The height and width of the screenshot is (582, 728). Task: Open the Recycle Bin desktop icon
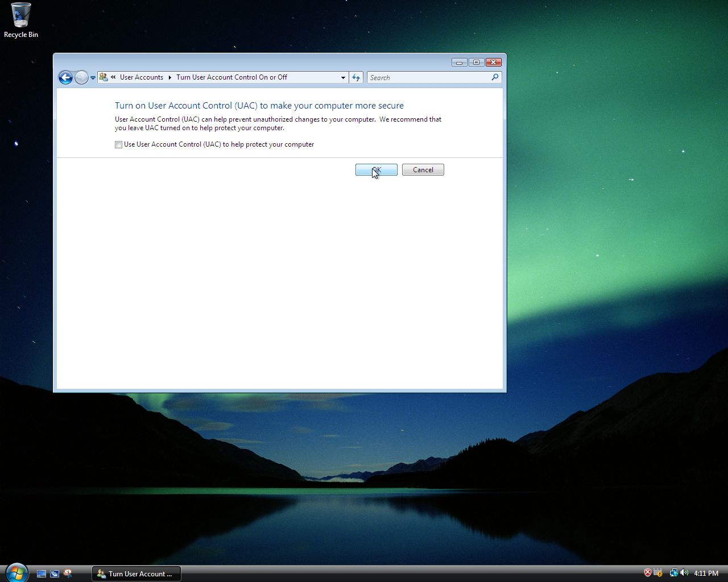(21, 20)
